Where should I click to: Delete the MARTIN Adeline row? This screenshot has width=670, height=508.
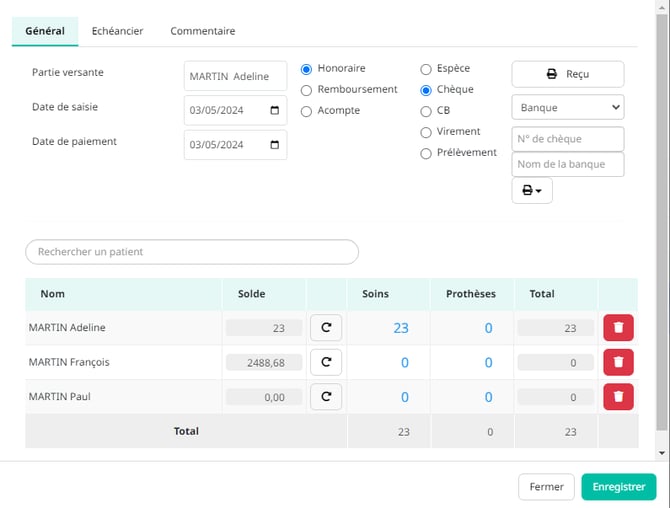point(618,328)
